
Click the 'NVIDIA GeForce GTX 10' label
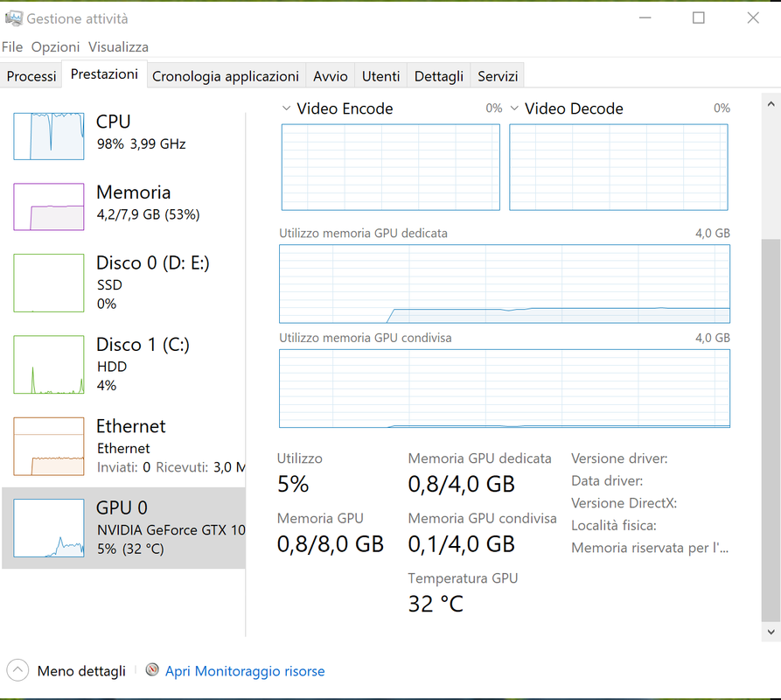coord(171,530)
